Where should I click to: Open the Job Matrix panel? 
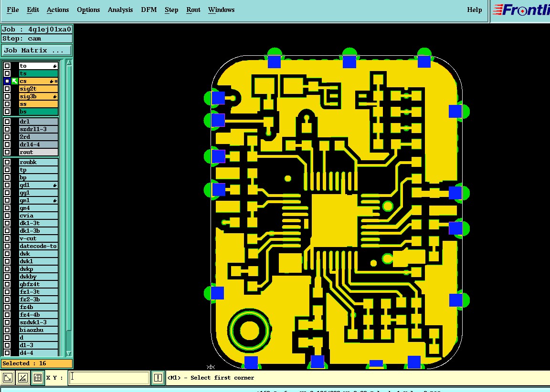tap(36, 51)
